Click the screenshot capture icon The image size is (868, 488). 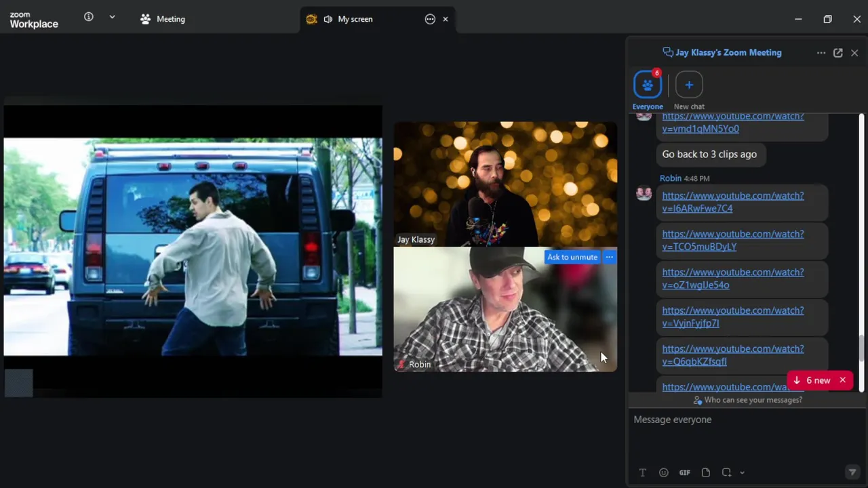click(726, 472)
